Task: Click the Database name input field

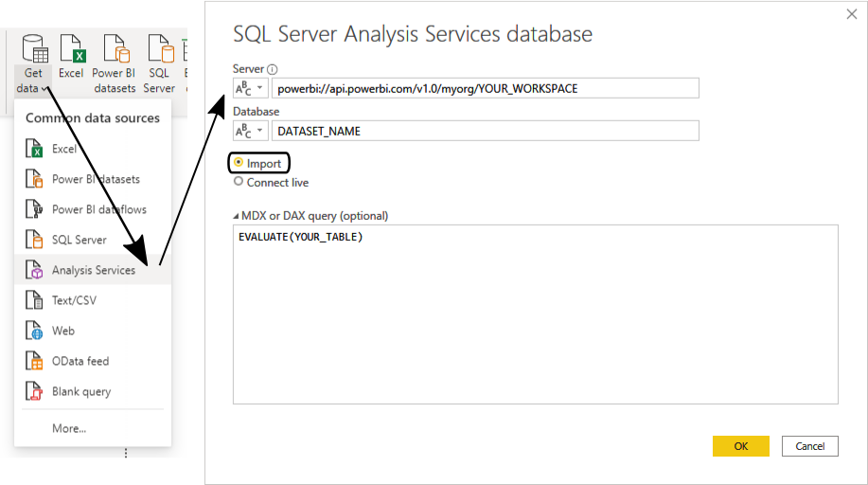Action: tap(486, 131)
